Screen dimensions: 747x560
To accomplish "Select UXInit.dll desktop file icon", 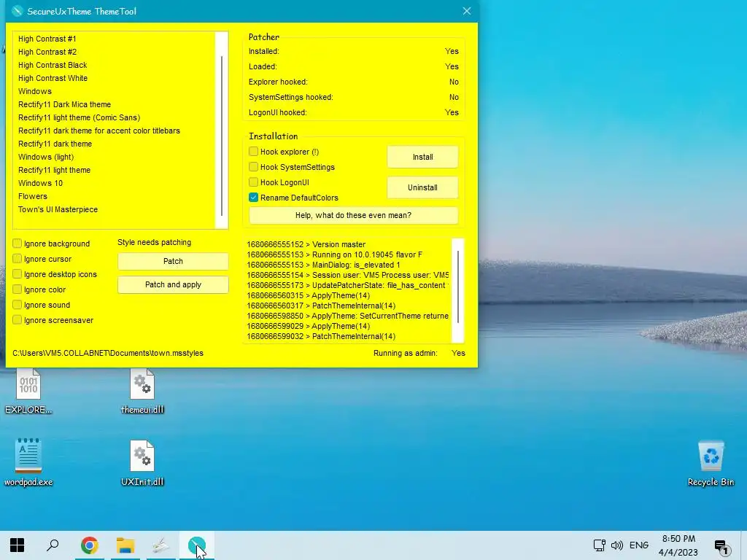I will pos(142,463).
